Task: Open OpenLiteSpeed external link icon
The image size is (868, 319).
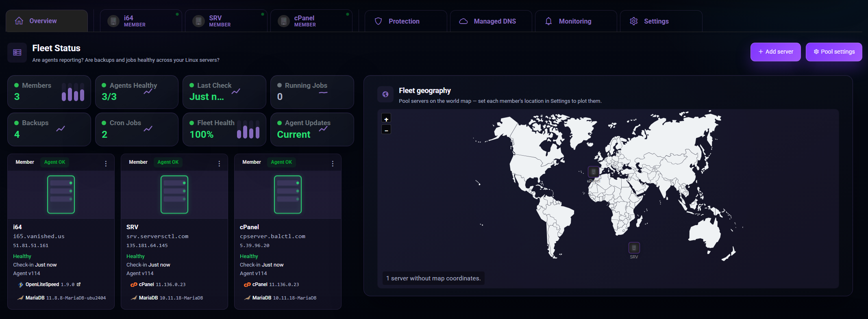Action: [79, 284]
